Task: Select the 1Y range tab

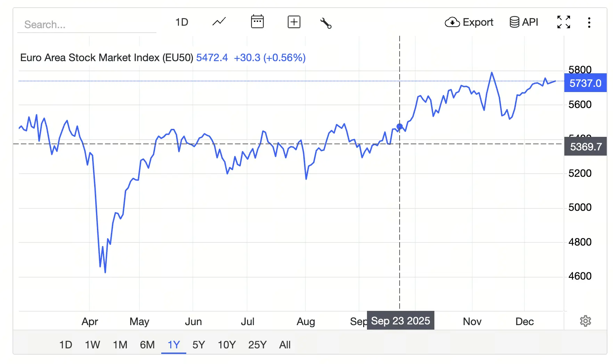Action: click(174, 345)
